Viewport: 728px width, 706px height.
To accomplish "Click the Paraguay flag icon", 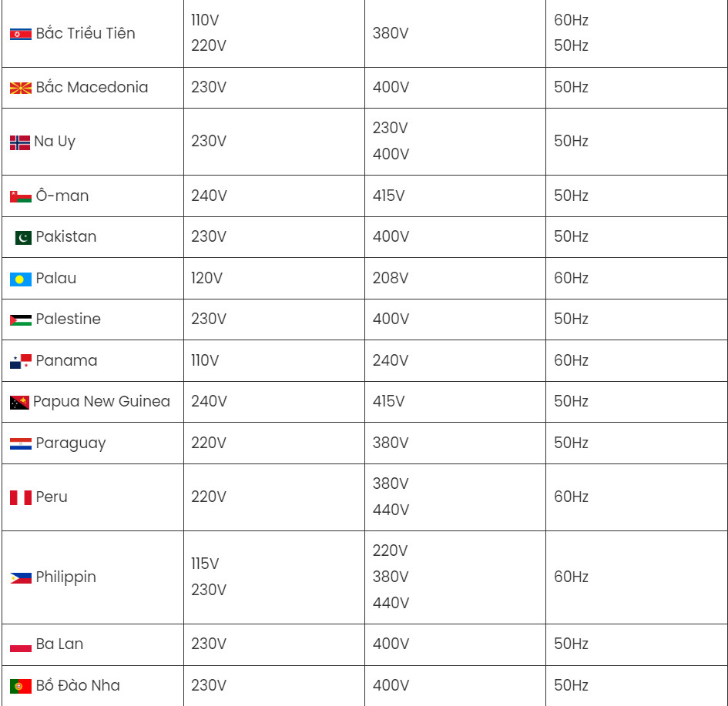I will coord(21,443).
